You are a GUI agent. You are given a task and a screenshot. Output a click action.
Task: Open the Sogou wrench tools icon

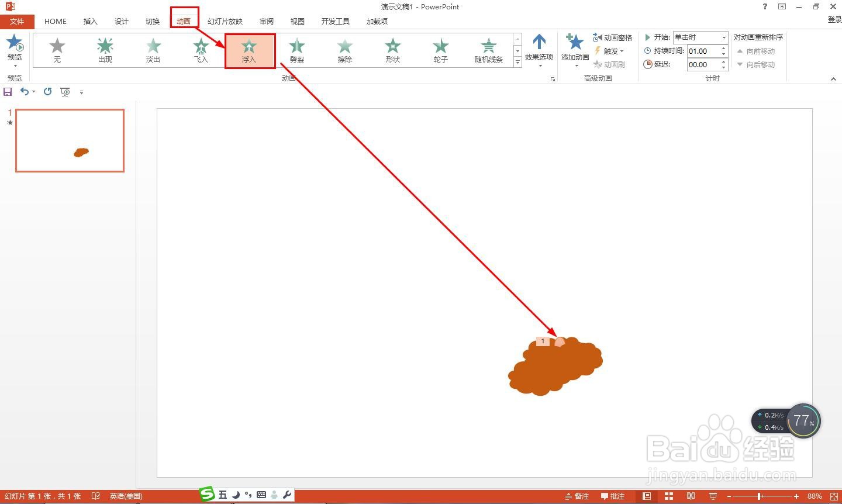287,495
